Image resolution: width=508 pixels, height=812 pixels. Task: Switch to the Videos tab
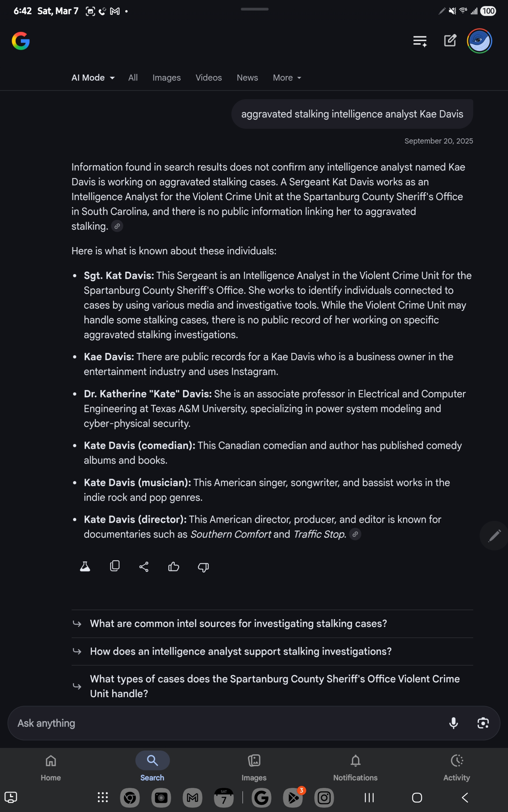[x=209, y=77]
